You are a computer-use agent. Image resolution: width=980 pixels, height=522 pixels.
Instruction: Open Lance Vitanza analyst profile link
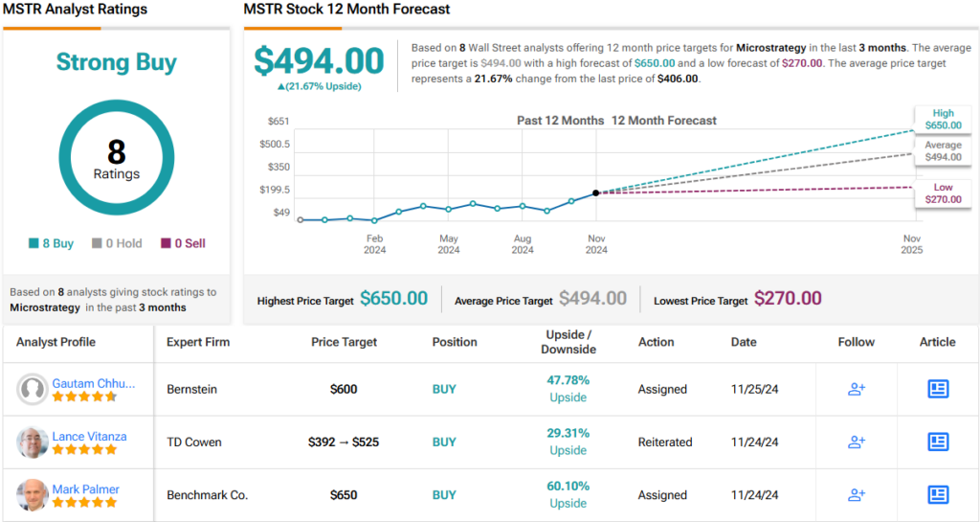(89, 437)
